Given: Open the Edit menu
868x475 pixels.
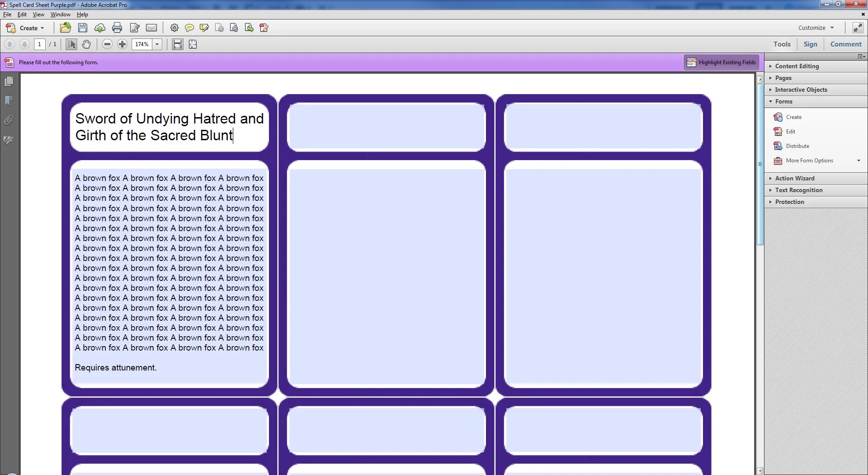Looking at the screenshot, I should [x=22, y=14].
